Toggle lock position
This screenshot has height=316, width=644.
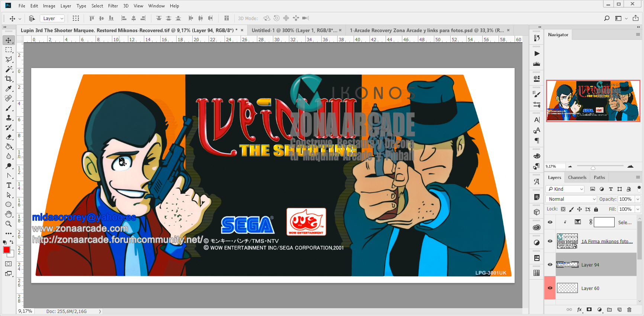(x=579, y=209)
